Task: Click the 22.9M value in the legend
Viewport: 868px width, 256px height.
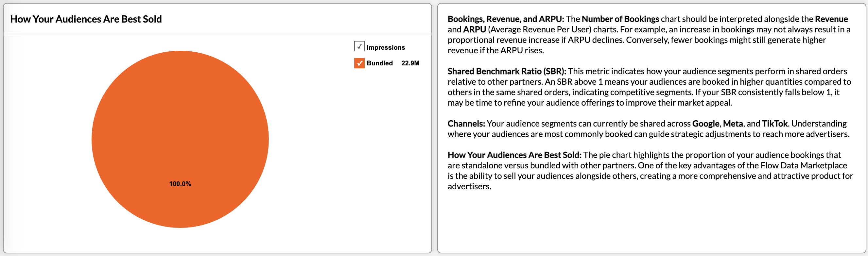Action: pyautogui.click(x=410, y=63)
